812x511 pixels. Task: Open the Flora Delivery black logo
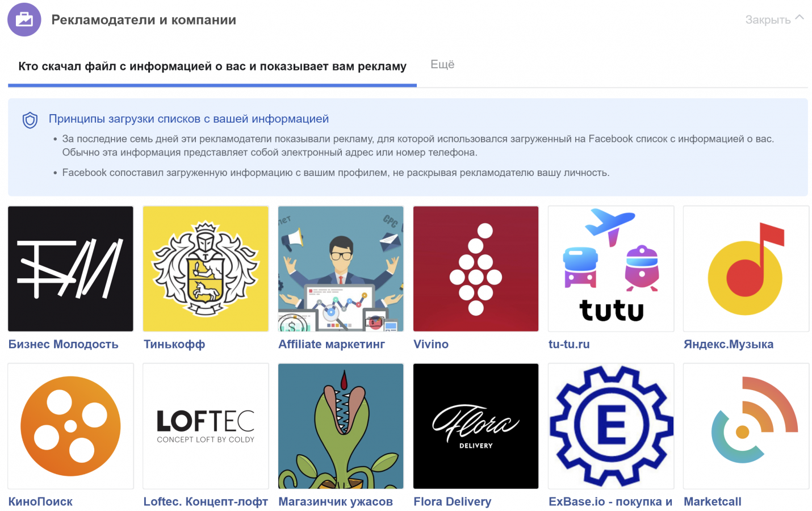coord(476,426)
